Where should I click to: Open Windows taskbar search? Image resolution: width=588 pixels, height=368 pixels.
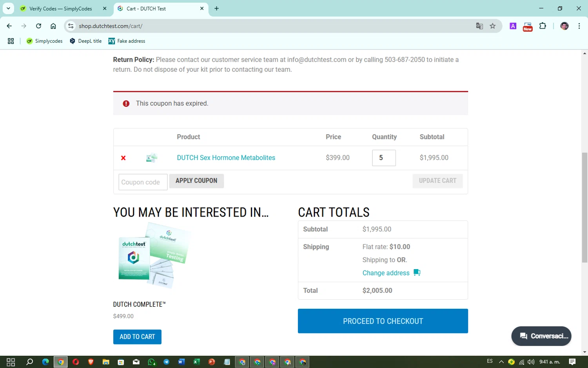pyautogui.click(x=29, y=362)
